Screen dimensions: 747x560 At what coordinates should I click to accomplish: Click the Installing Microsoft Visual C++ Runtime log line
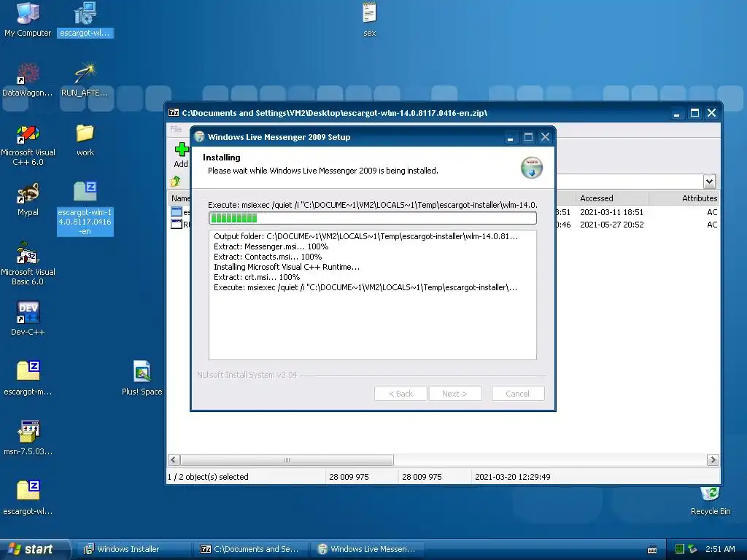coord(287,267)
